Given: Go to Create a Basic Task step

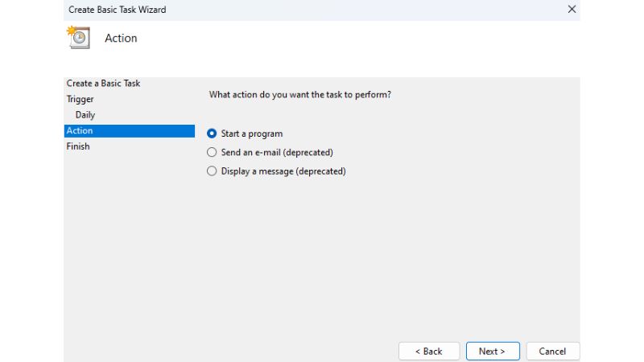Looking at the screenshot, I should 103,84.
